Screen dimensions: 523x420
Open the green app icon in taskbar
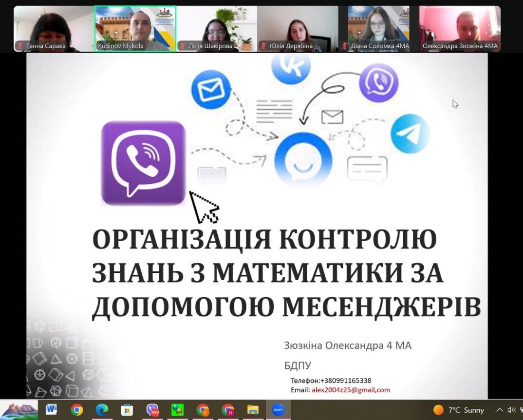point(177,410)
